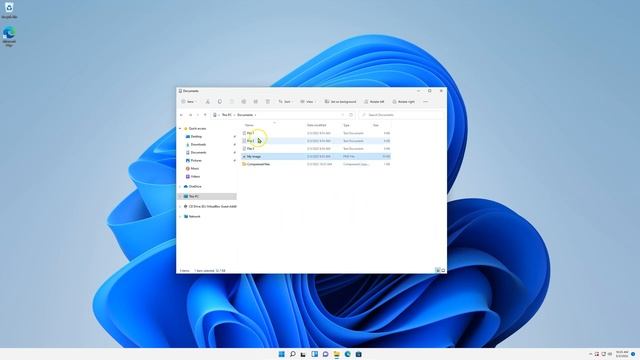Switch to details view in status bar

tap(438, 270)
